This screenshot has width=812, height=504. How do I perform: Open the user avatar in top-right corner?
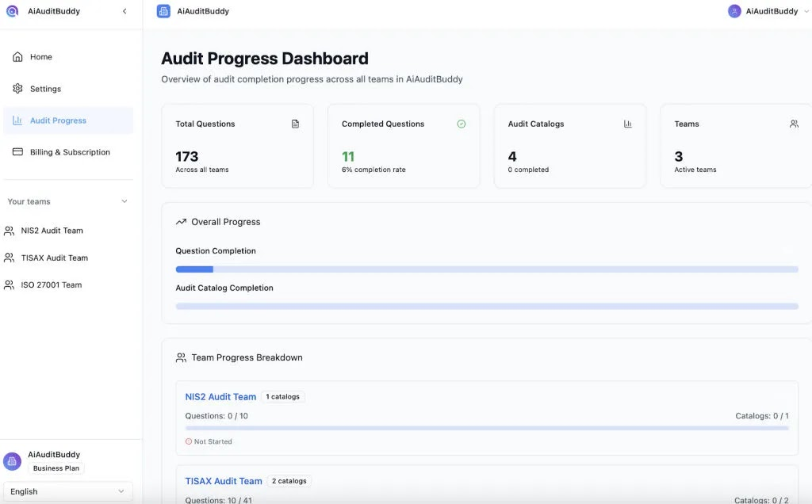pyautogui.click(x=734, y=11)
